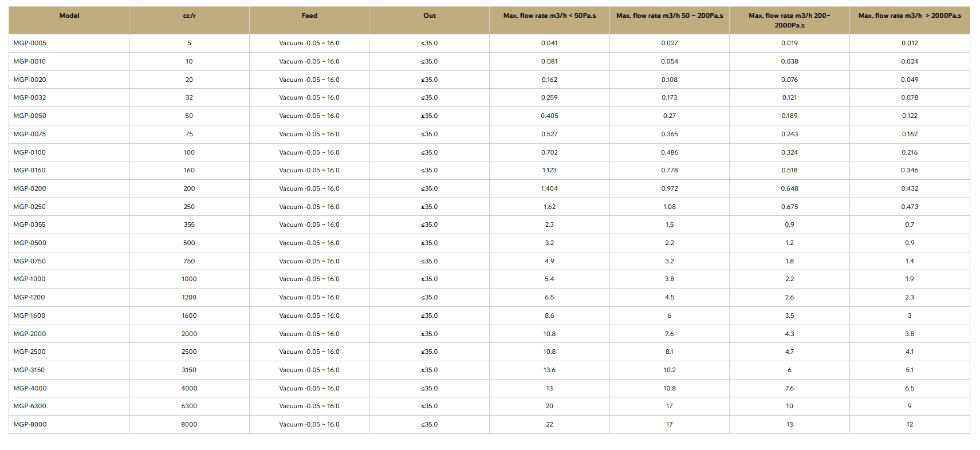Select the Max flow rate > 2000Pa.s header
The width and height of the screenshot is (980, 450).
910,16
